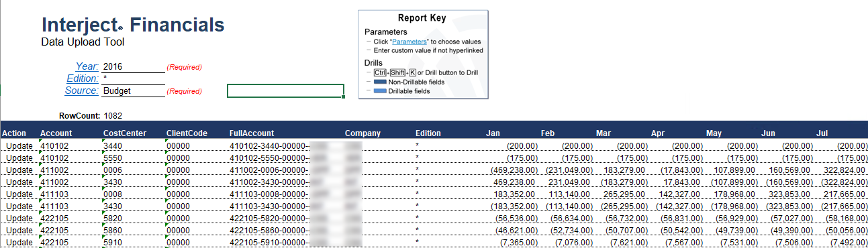Open the Edition parameter link
Viewport: 868px width, 248px height.
[x=83, y=78]
